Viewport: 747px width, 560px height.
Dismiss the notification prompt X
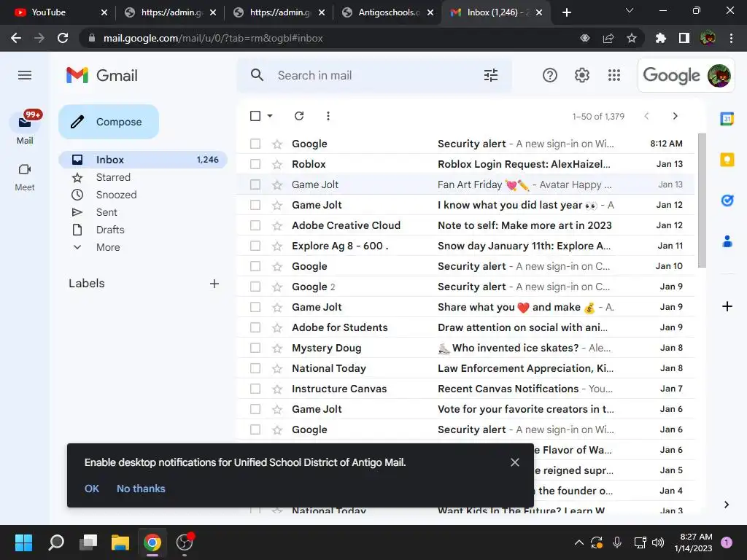pos(514,462)
